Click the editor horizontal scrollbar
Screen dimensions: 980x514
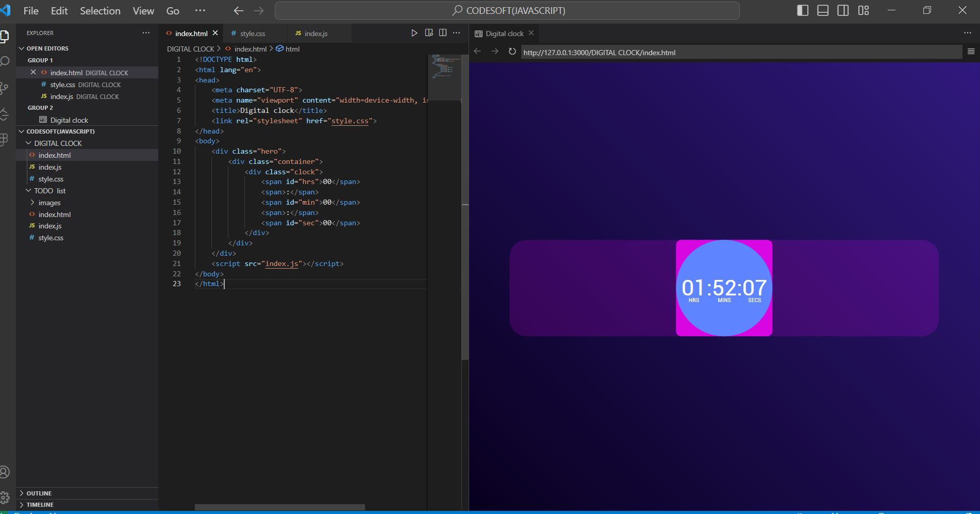(280, 507)
